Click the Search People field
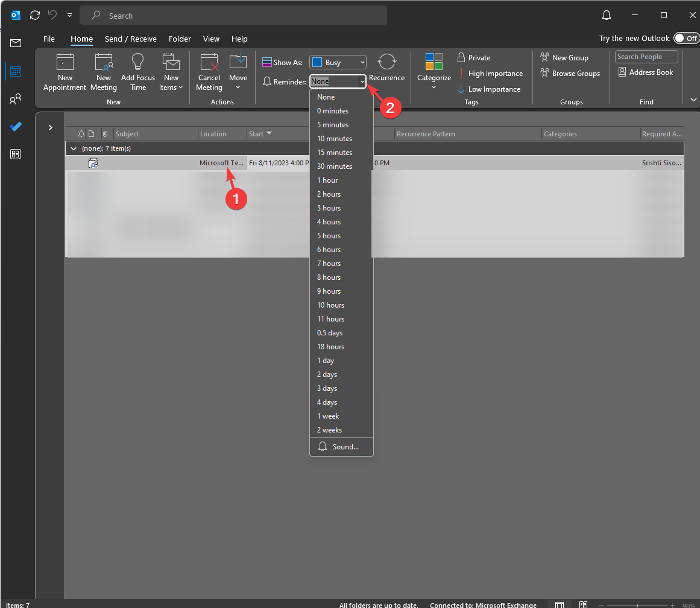 point(646,57)
